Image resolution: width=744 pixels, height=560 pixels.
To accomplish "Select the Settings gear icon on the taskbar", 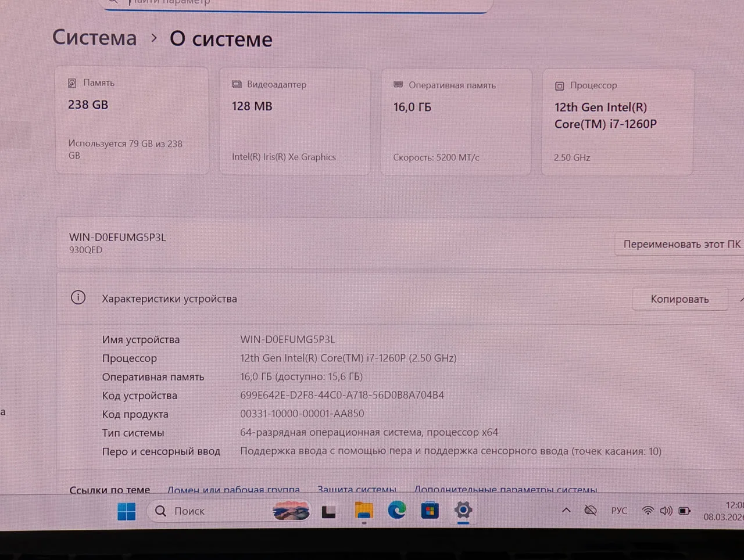I will tap(463, 511).
